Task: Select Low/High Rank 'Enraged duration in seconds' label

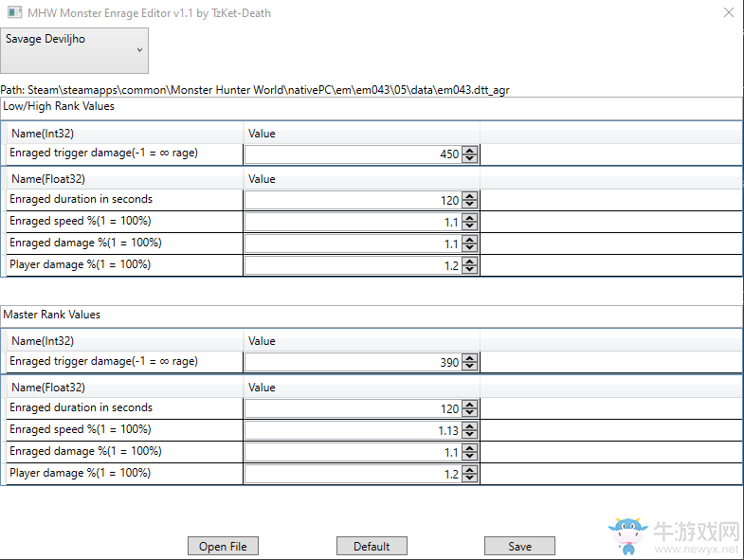Action: (82, 199)
